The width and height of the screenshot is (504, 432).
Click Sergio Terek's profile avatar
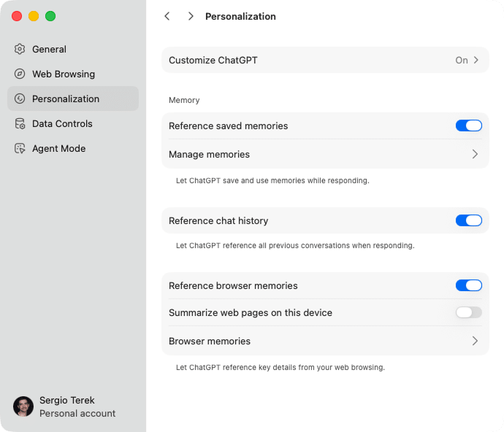coord(23,406)
